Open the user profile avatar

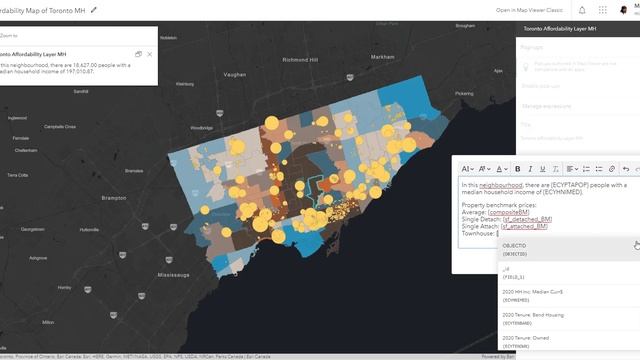[623, 10]
